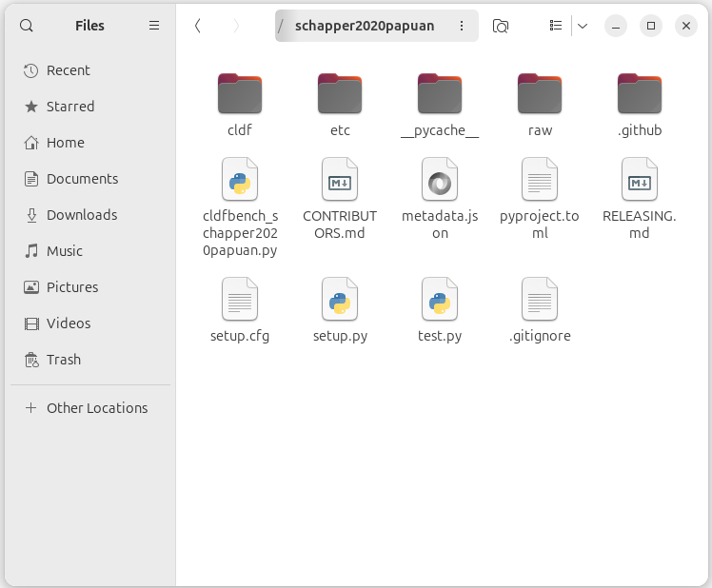Viewport: 712px width, 588px height.
Task: Select the setup.cfg file icon
Action: 240,299
